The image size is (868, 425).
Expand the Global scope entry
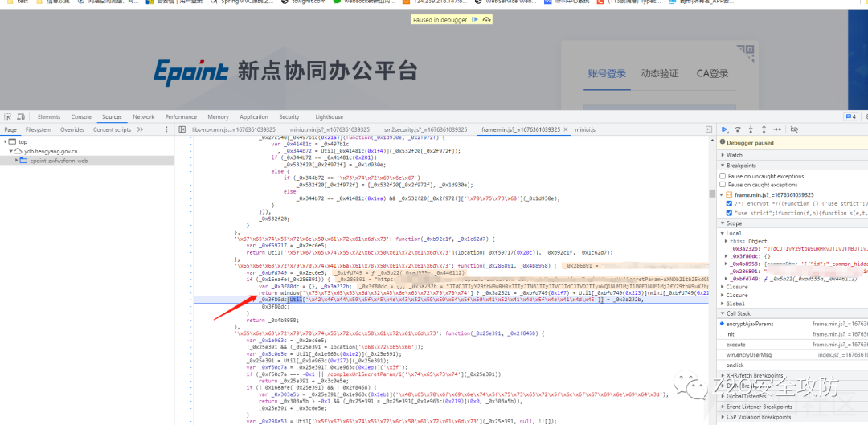click(x=723, y=303)
